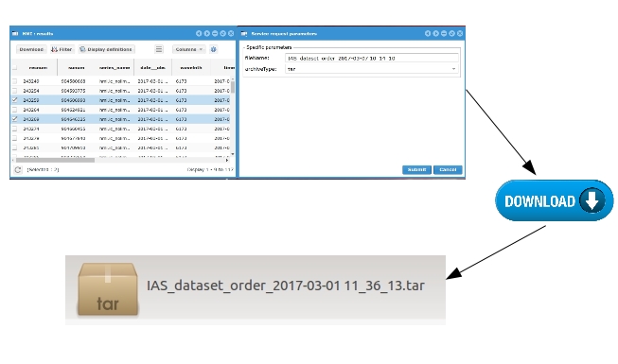Click left arrow in results window title bar
The width and height of the screenshot is (618, 364).
(x=199, y=33)
